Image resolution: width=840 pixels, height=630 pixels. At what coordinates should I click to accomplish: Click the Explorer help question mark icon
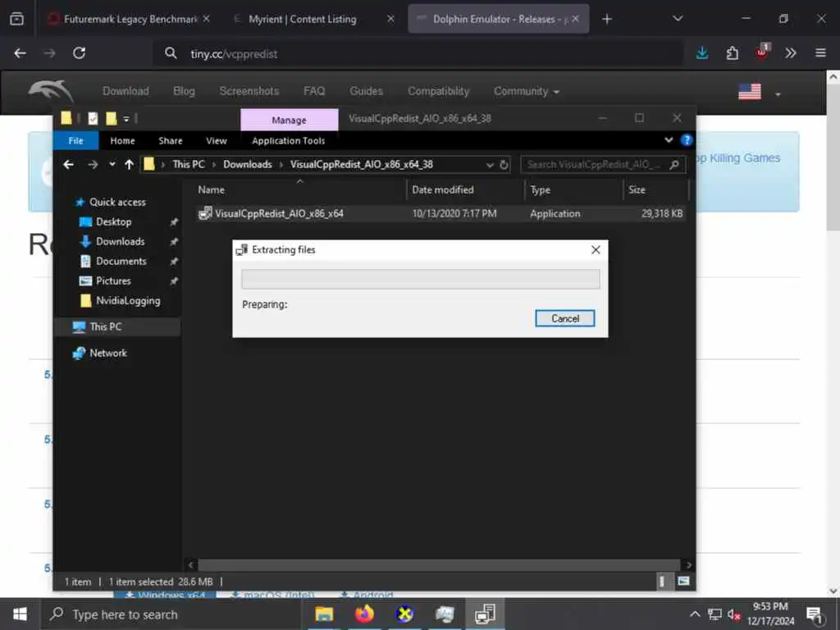click(x=687, y=140)
